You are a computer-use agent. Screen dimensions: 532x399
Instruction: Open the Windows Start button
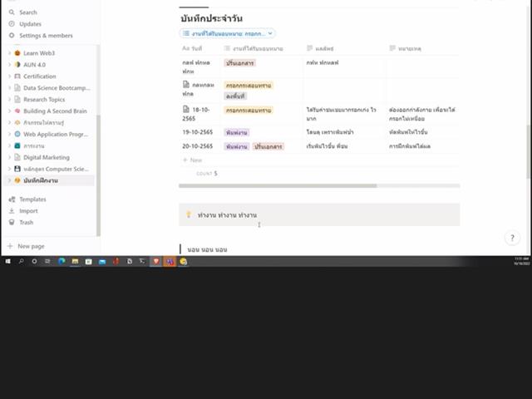7,261
